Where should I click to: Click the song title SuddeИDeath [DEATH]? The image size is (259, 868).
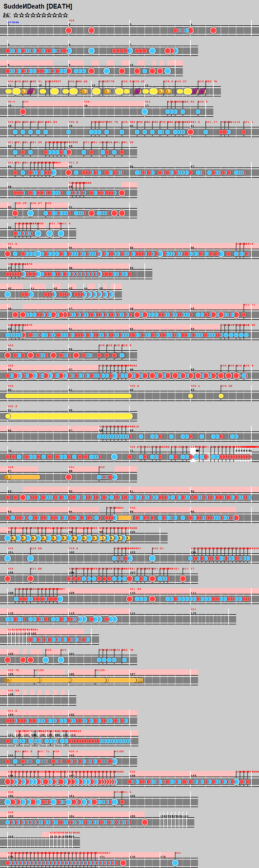pos(38,6)
